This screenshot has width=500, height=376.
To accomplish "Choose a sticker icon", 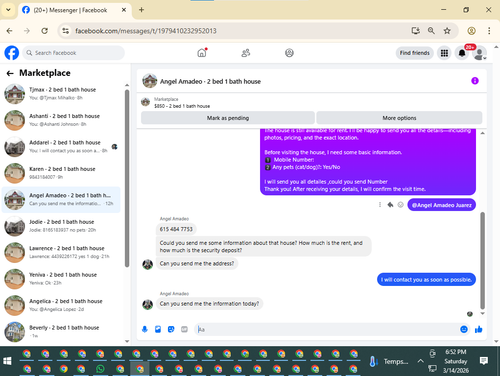I will point(171,329).
